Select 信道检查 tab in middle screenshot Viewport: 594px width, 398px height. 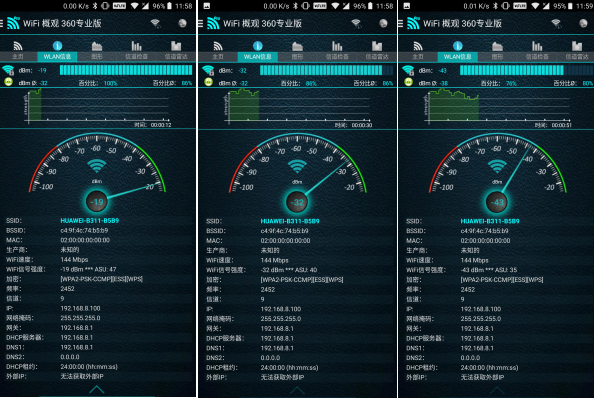coord(337,56)
